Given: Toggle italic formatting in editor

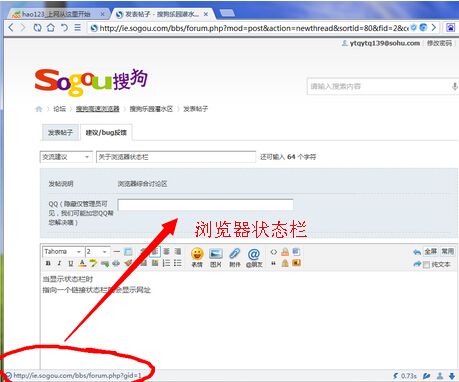Looking at the screenshot, I should click(59, 263).
